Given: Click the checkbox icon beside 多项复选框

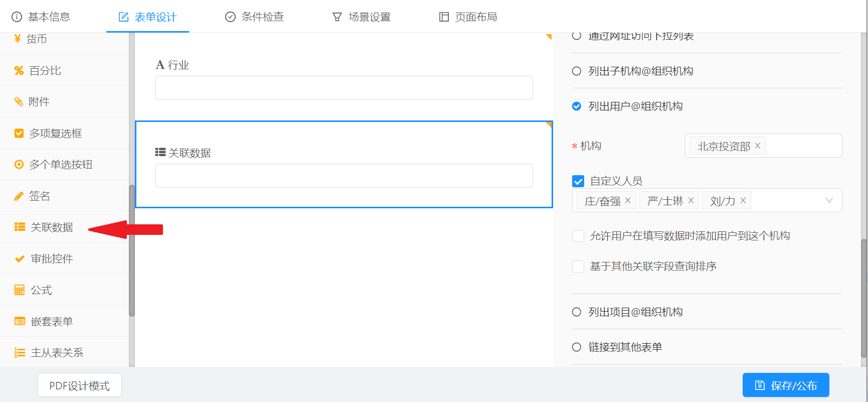Looking at the screenshot, I should click(19, 133).
